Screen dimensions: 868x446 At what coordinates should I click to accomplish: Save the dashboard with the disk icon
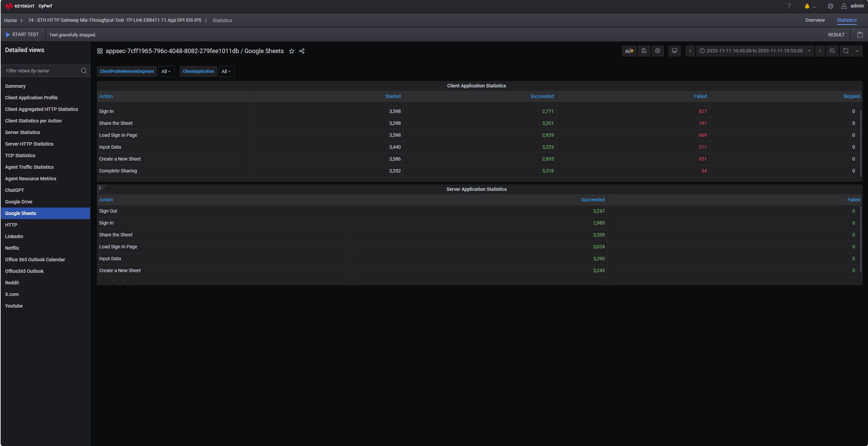click(x=644, y=51)
